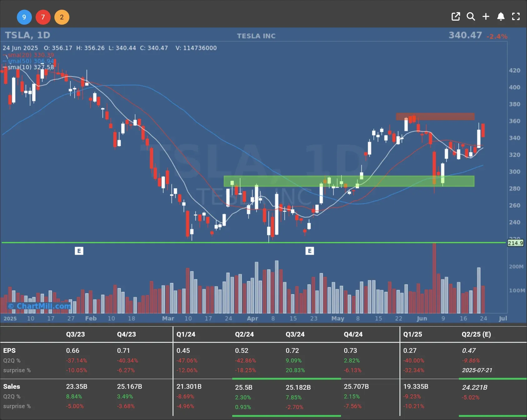Click the last price 340.47

coord(465,35)
